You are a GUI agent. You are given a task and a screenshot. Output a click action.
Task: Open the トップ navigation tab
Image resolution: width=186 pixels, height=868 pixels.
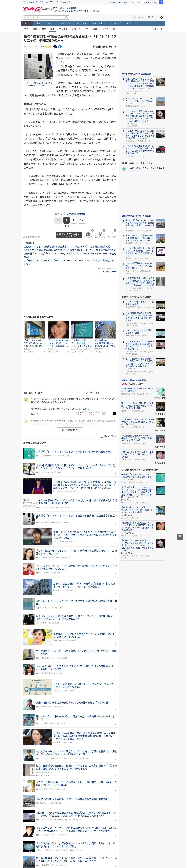pos(27,23)
